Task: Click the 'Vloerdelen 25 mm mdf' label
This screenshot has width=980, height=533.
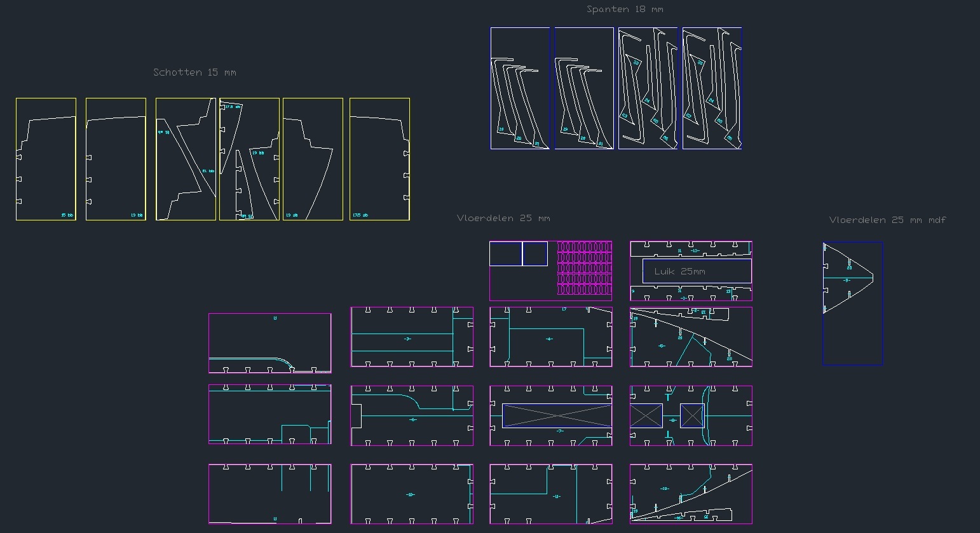Action: [x=887, y=220]
